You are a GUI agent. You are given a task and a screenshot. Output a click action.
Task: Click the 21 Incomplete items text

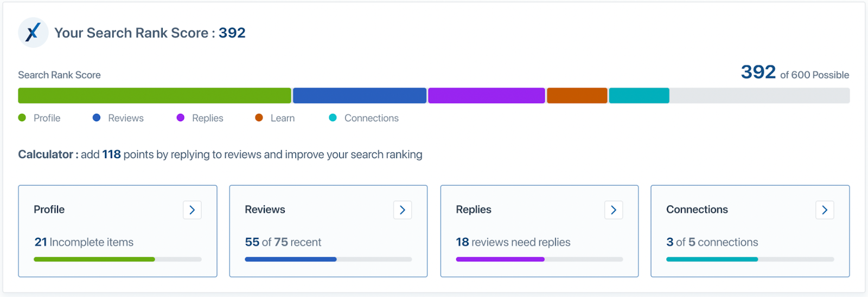(x=84, y=242)
